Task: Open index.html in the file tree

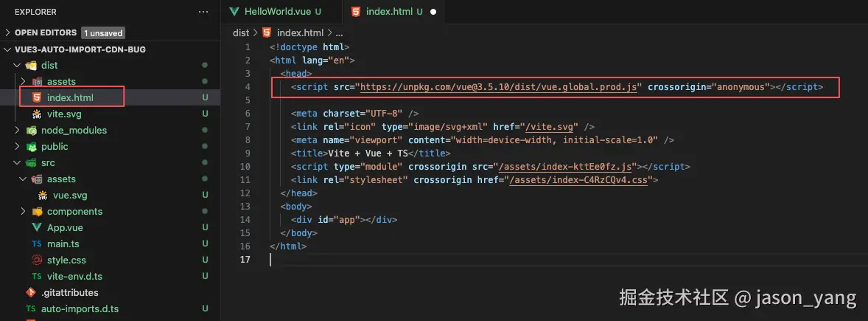Action: [x=70, y=97]
